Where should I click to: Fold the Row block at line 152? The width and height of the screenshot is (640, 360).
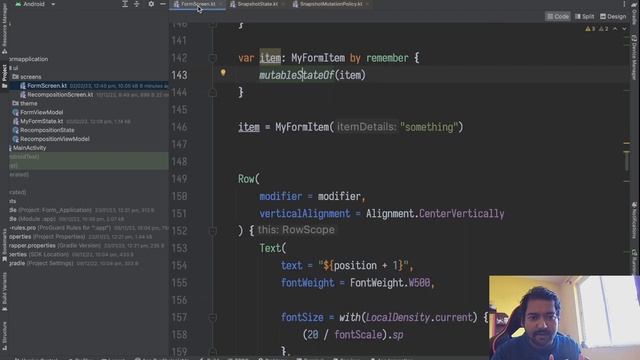click(213, 231)
